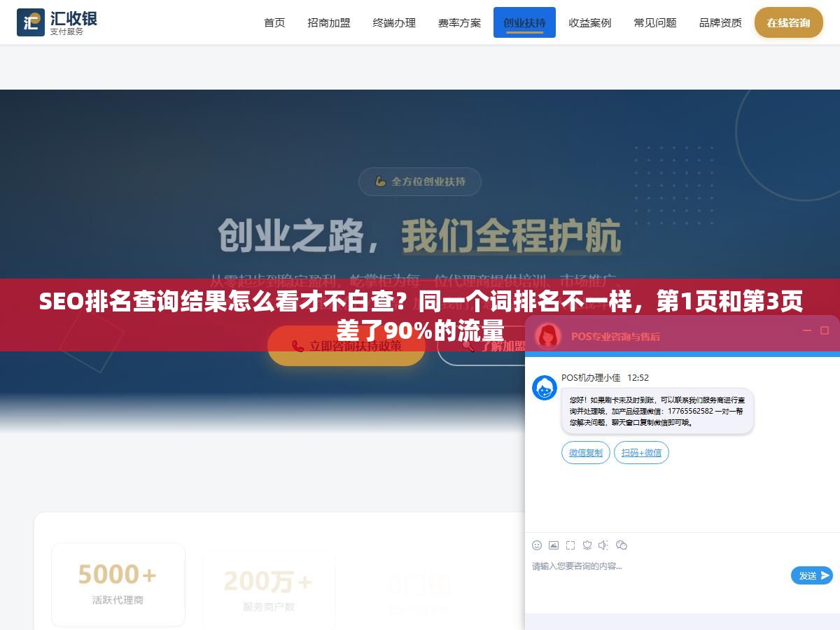Click the 了解加盟 outlined button

coord(482,346)
